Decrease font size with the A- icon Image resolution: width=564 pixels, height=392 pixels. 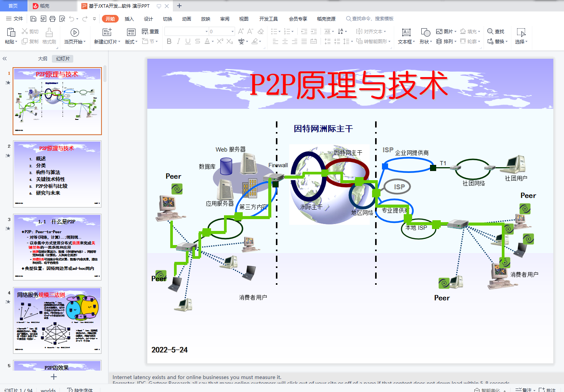[250, 31]
